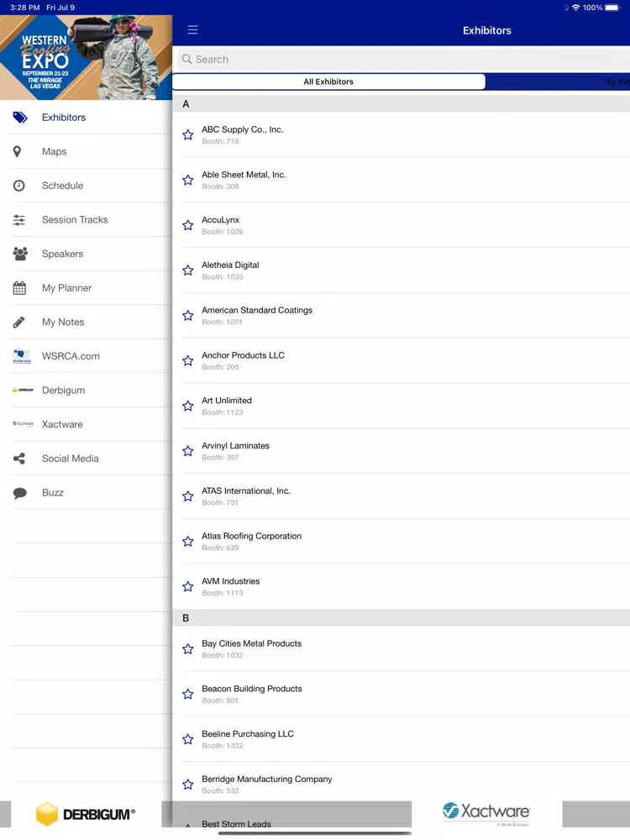
Task: Tap the Xactware sponsor banner at bottom
Action: click(486, 814)
